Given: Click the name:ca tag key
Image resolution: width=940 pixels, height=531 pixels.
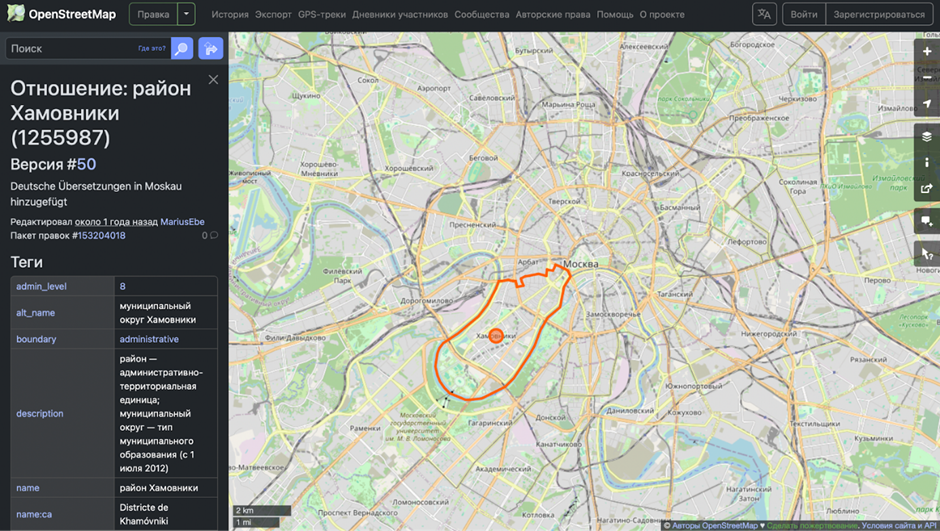Looking at the screenshot, I should [34, 514].
